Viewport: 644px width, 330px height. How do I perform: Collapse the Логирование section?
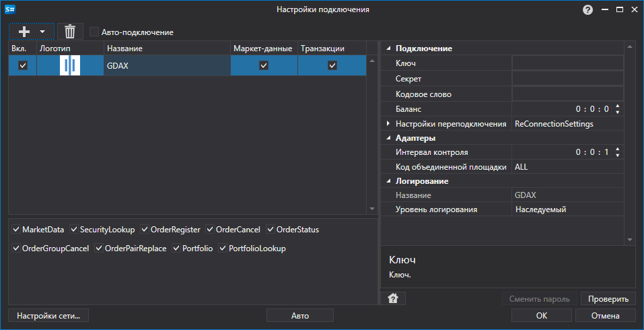pos(388,181)
